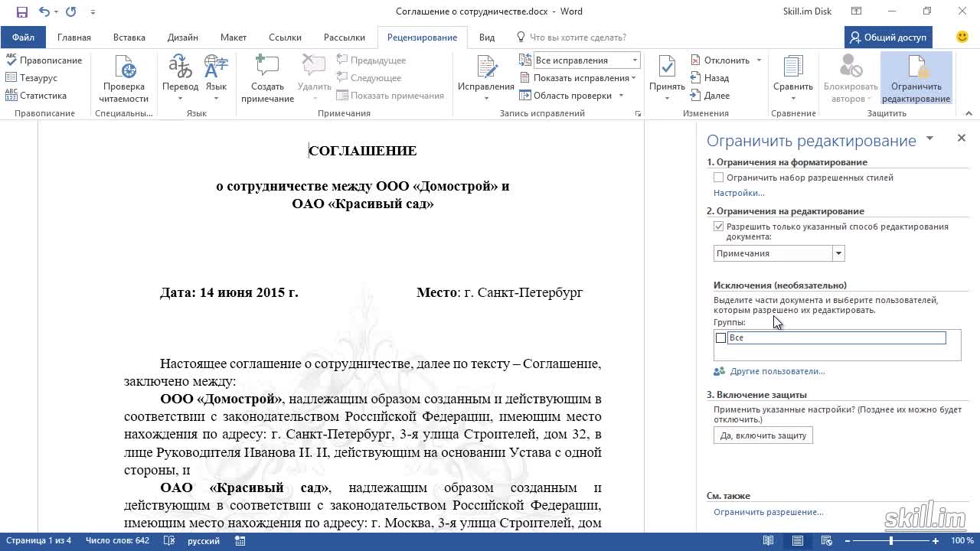Open the Правописание spelling check
980x551 pixels.
click(44, 60)
